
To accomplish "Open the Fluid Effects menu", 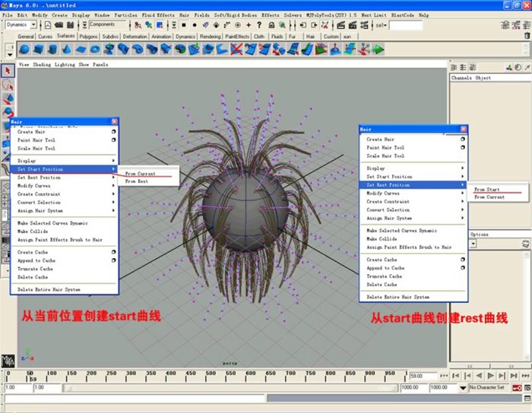I will pyautogui.click(x=158, y=15).
